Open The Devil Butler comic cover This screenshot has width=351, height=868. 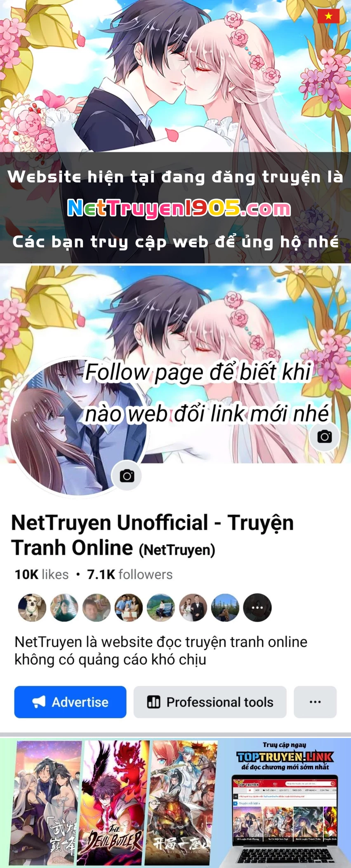pos(115,802)
